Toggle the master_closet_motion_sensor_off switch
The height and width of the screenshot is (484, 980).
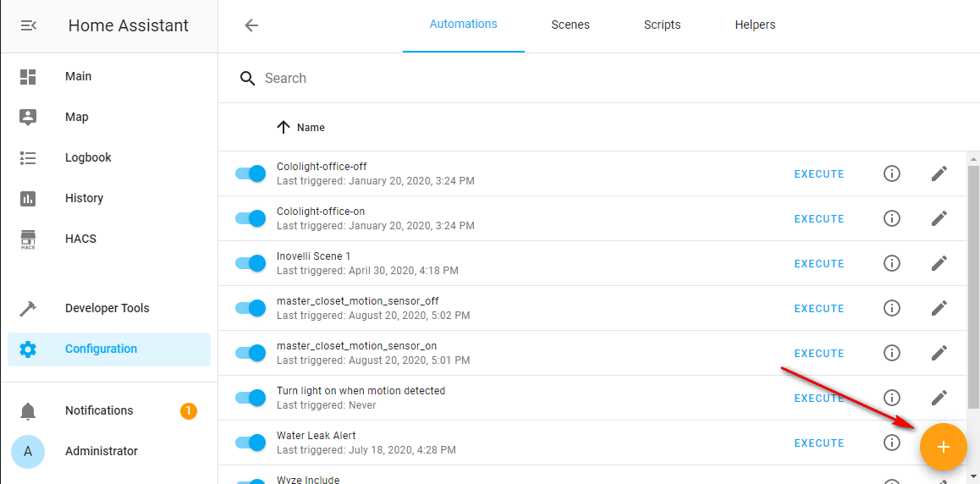[251, 308]
